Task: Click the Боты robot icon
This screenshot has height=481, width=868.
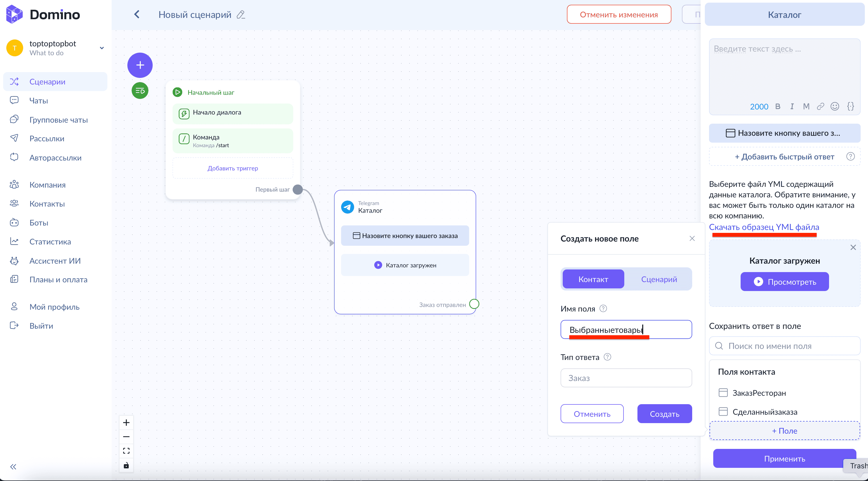Action: [14, 222]
